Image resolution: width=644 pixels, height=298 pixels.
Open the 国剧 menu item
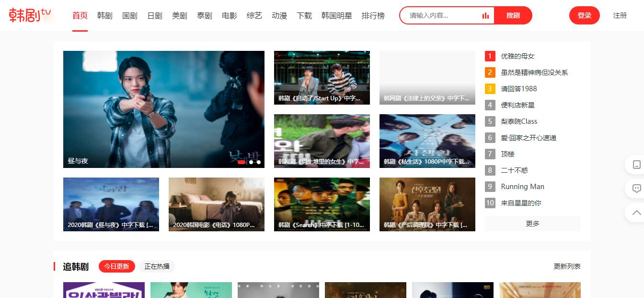click(x=130, y=15)
